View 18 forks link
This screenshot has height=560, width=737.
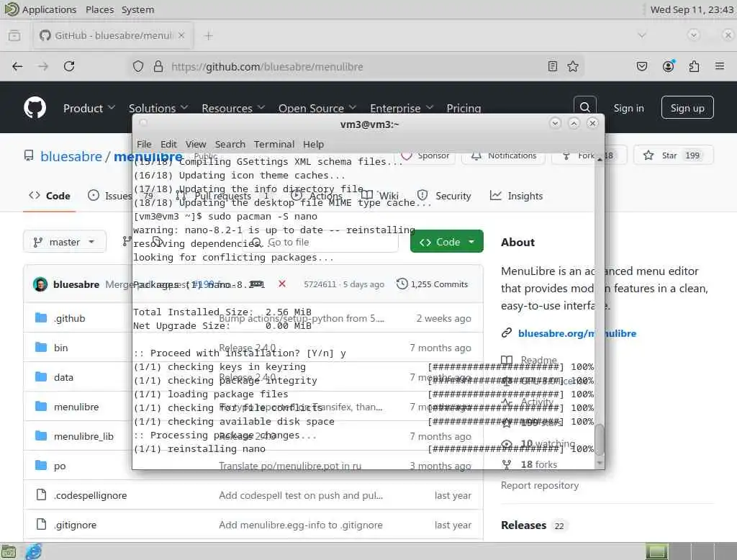(538, 464)
